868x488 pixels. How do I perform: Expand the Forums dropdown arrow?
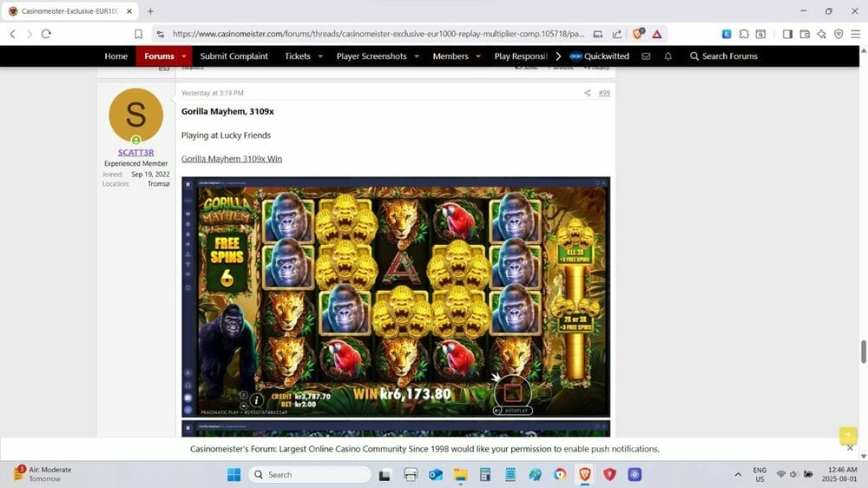pos(184,56)
